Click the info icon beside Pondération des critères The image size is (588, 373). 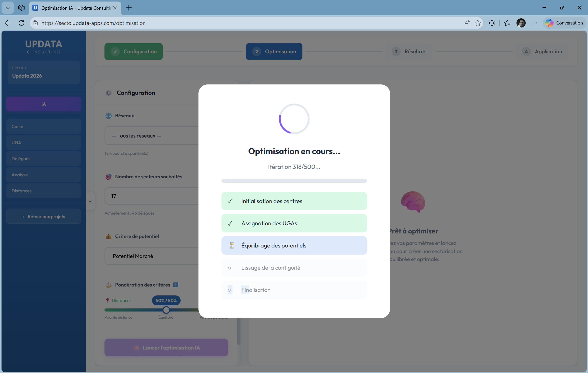176,285
